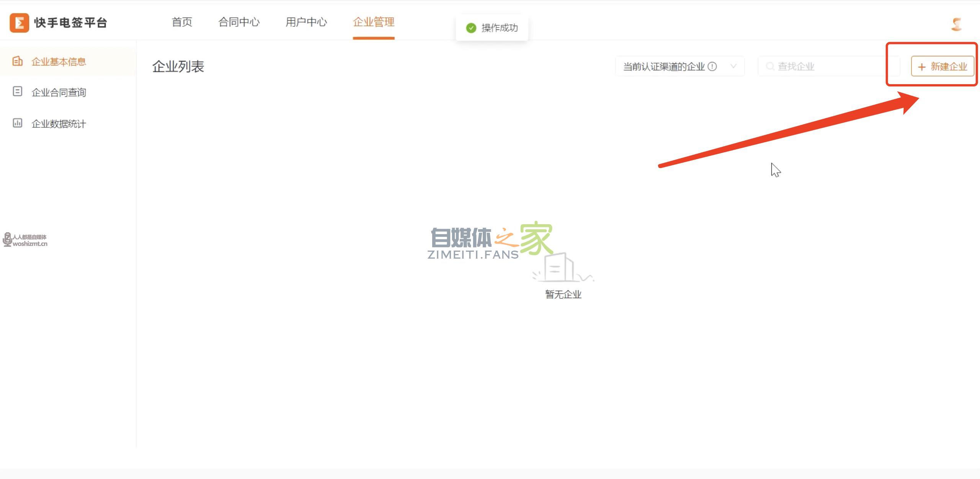Click the 企业基本信息 sidebar icon
This screenshot has height=479, width=980.
tap(18, 61)
